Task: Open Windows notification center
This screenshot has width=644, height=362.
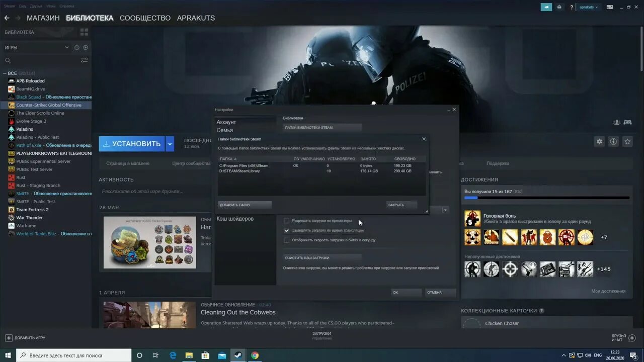Action: click(634, 355)
